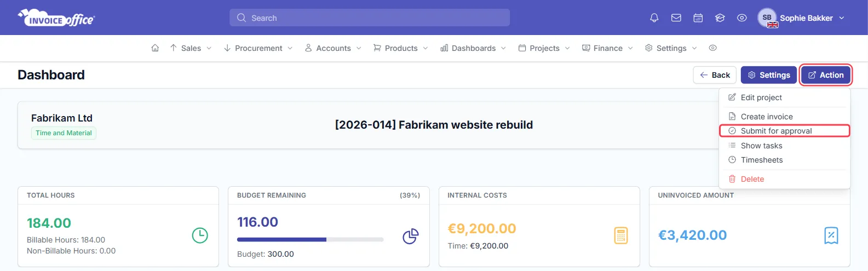Click the trash icon beside Delete

click(x=732, y=179)
